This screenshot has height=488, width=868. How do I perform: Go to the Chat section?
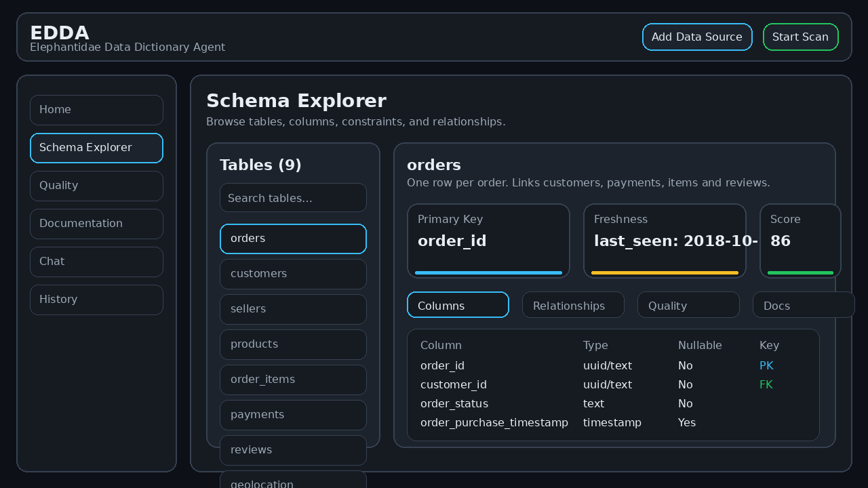click(x=96, y=261)
